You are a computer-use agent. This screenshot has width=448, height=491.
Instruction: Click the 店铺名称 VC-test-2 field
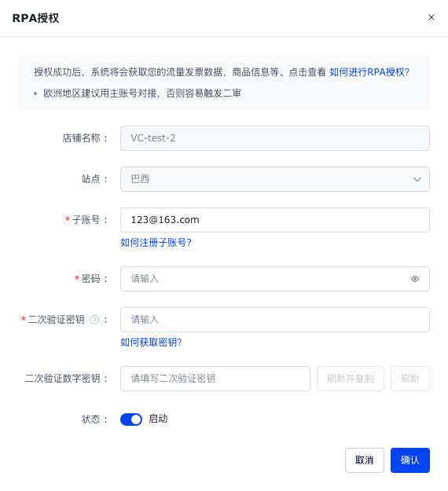pyautogui.click(x=275, y=138)
